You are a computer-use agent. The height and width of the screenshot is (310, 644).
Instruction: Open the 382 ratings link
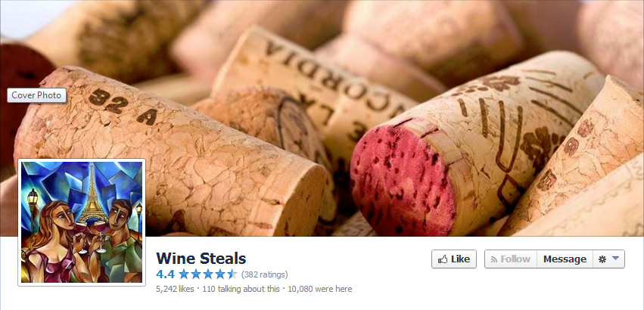[x=265, y=274]
